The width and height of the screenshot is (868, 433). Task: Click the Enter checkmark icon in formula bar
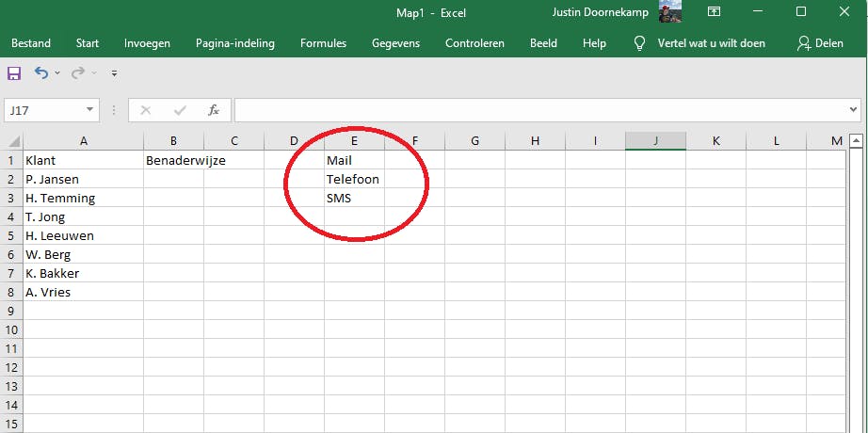click(x=180, y=110)
